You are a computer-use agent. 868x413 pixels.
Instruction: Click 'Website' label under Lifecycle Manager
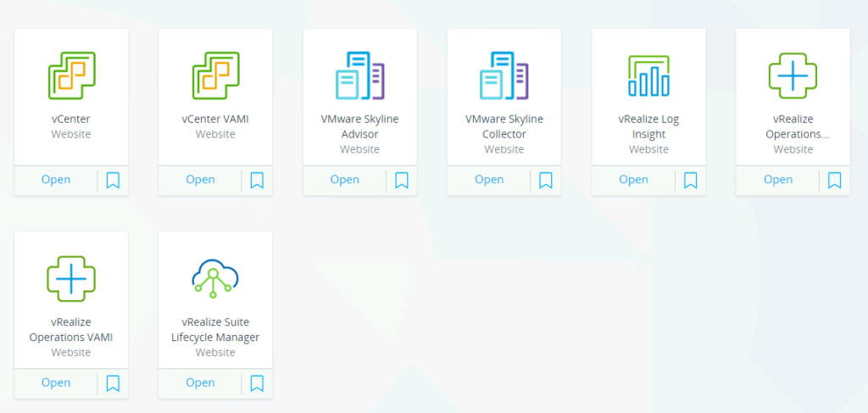pyautogui.click(x=215, y=352)
